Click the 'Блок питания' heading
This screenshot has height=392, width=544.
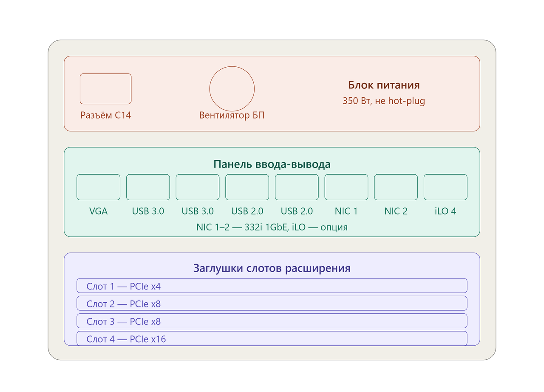click(x=384, y=85)
